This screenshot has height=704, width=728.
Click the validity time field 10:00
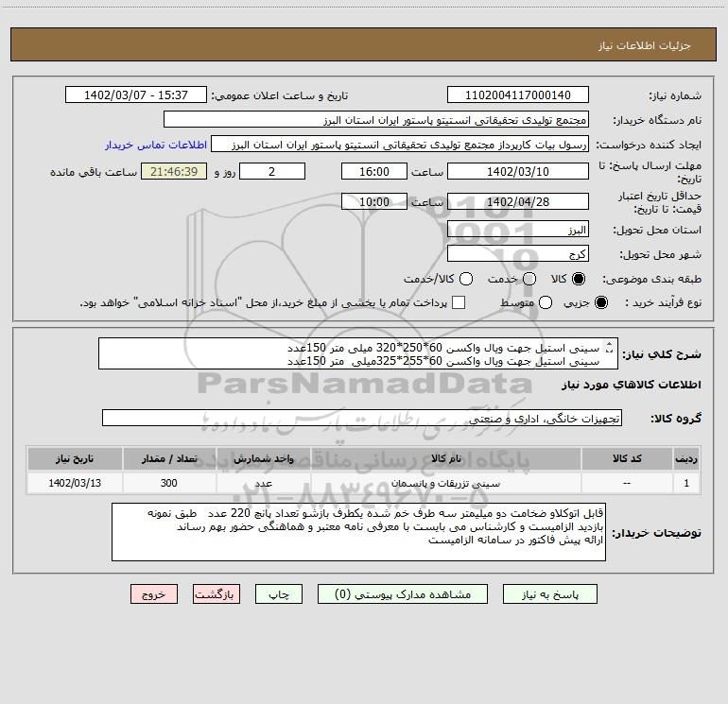[374, 201]
